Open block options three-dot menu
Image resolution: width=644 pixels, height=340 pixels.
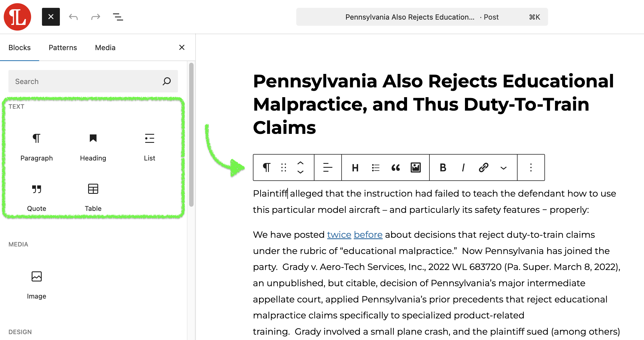(531, 167)
